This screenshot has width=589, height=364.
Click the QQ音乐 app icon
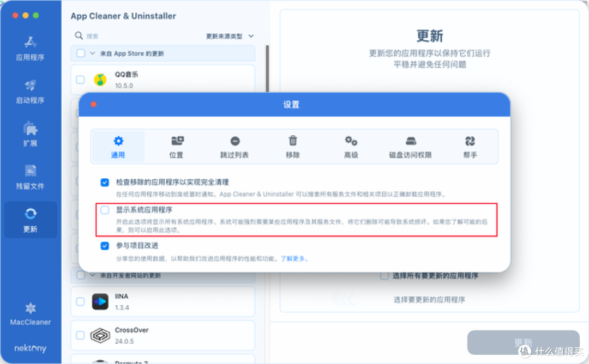100,80
